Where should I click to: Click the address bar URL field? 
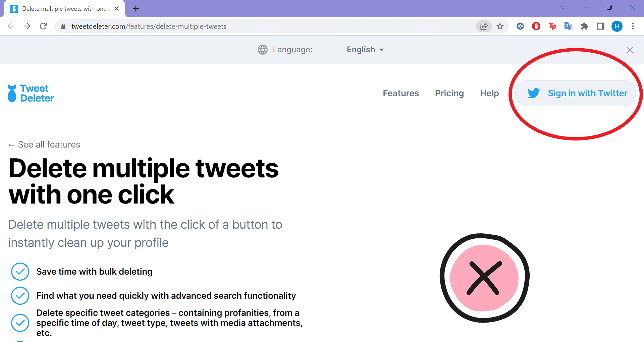click(235, 26)
